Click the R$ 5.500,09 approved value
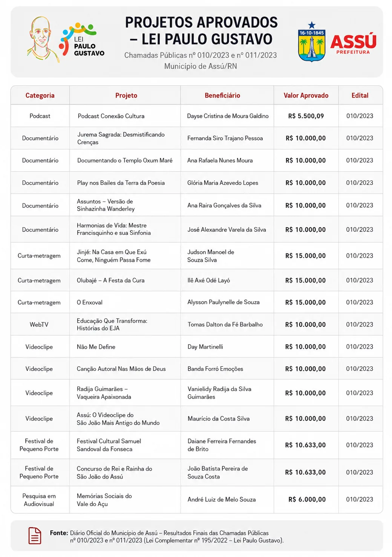 (306, 116)
